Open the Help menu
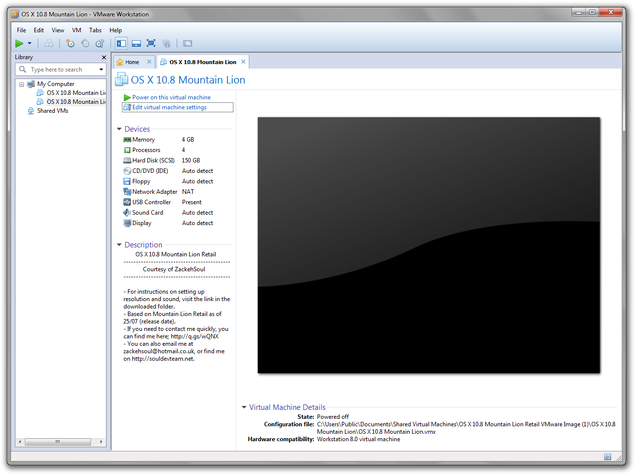The height and width of the screenshot is (474, 635). click(115, 30)
